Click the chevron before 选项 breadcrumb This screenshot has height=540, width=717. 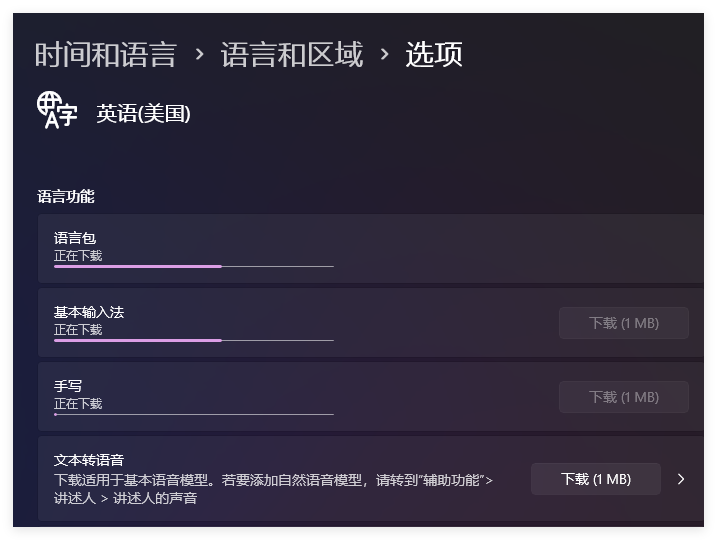(384, 54)
